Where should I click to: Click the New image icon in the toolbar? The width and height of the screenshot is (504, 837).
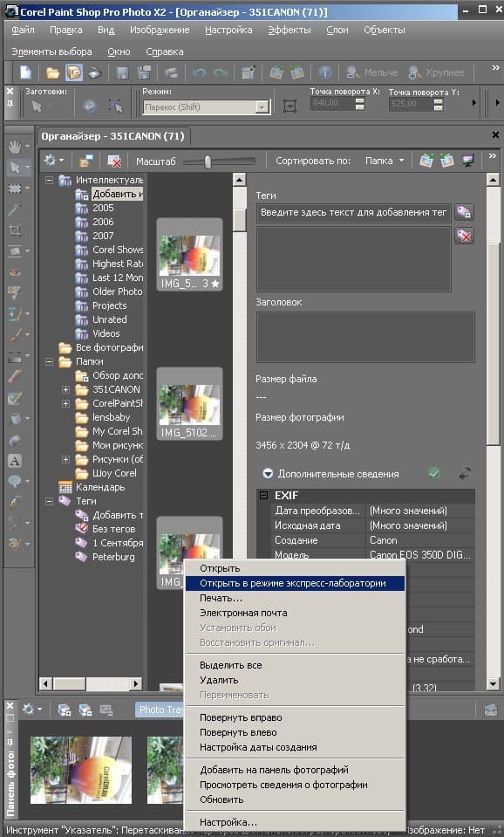(x=25, y=72)
